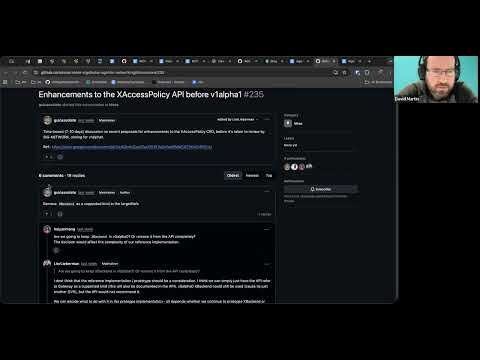
Task: Open the browser extensions icon
Action: (367, 73)
